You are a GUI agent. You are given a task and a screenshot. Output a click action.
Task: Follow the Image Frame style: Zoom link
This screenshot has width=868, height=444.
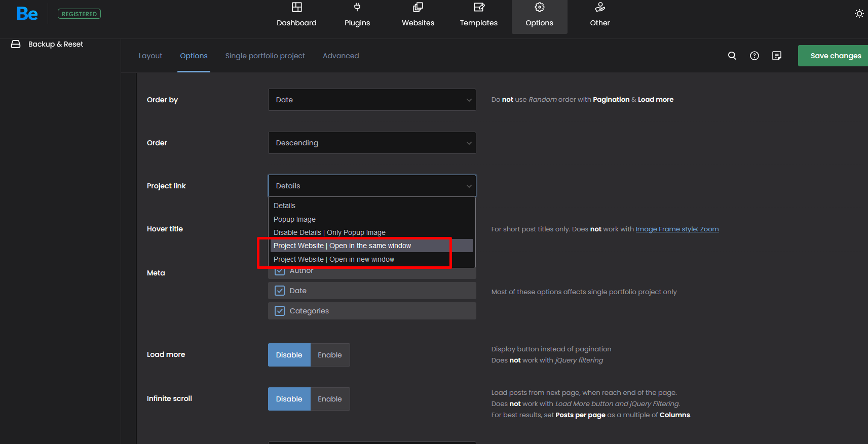click(x=677, y=229)
